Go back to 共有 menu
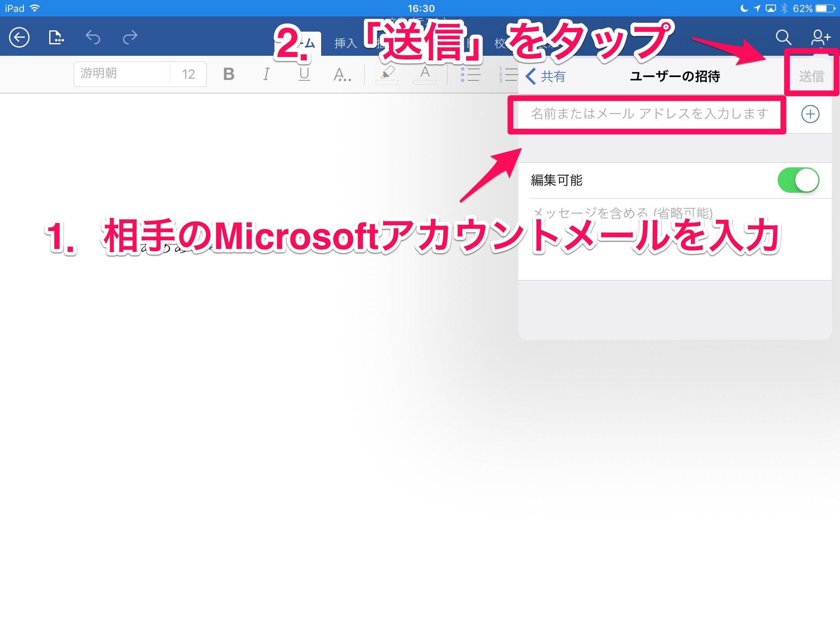The height and width of the screenshot is (630, 840). click(546, 76)
